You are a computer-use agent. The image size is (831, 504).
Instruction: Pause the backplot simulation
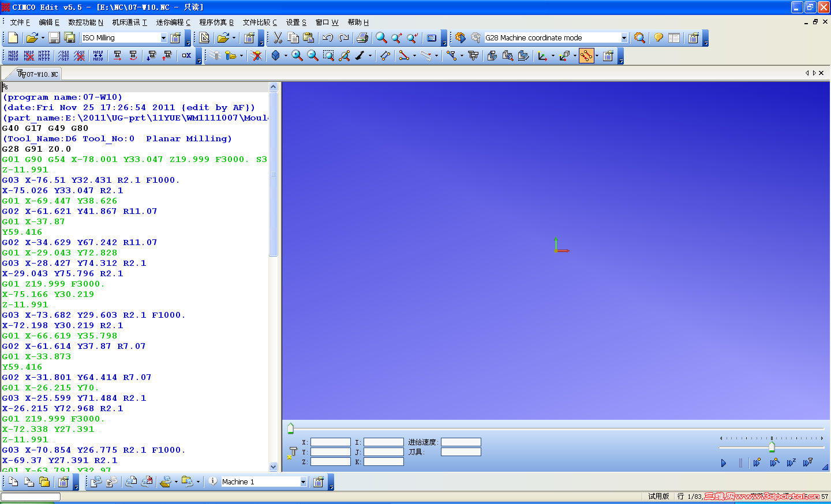(x=740, y=462)
